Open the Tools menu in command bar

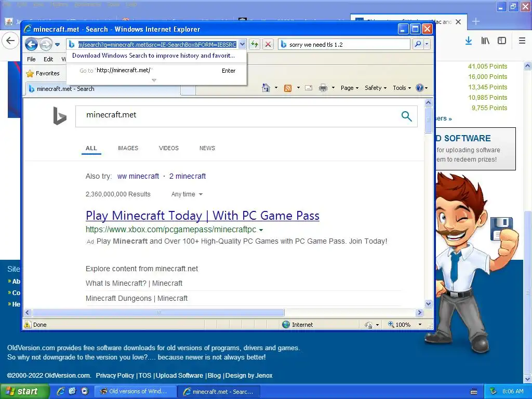[x=402, y=88]
